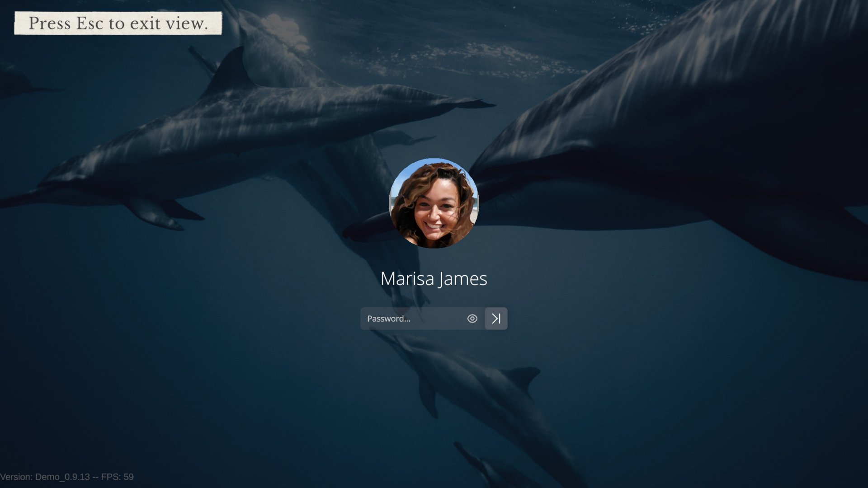Toggle password visibility with eye icon
Image resolution: width=868 pixels, height=488 pixels.
coord(472,319)
